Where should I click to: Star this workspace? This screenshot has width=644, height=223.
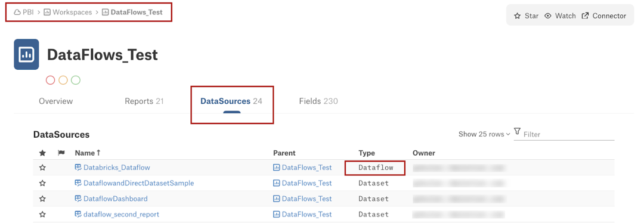(526, 16)
